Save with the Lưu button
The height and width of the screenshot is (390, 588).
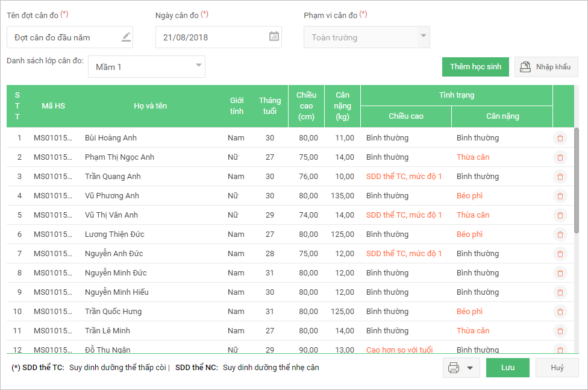507,368
